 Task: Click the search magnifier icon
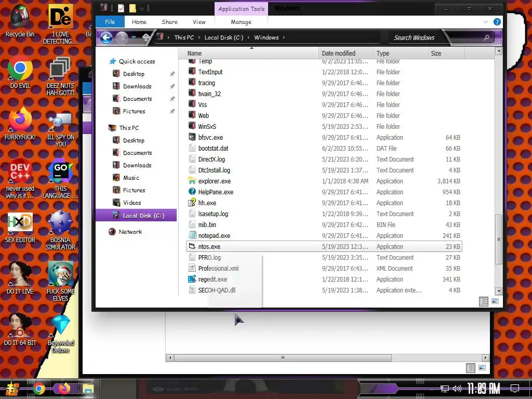486,37
